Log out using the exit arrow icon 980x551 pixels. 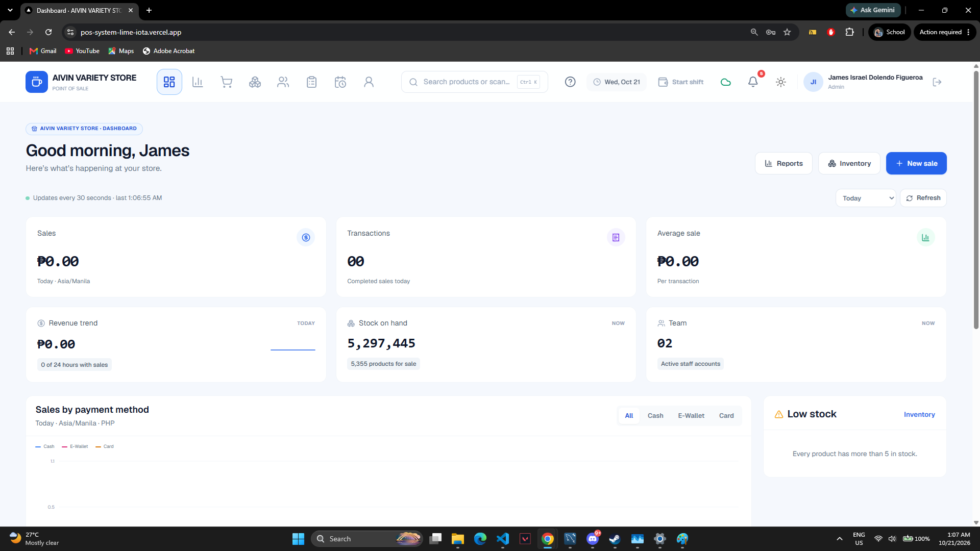point(937,82)
